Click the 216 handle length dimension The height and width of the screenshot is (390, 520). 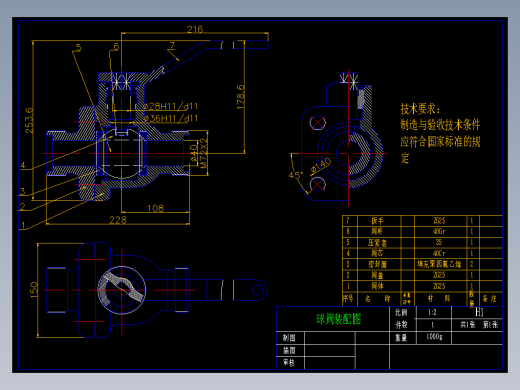195,29
